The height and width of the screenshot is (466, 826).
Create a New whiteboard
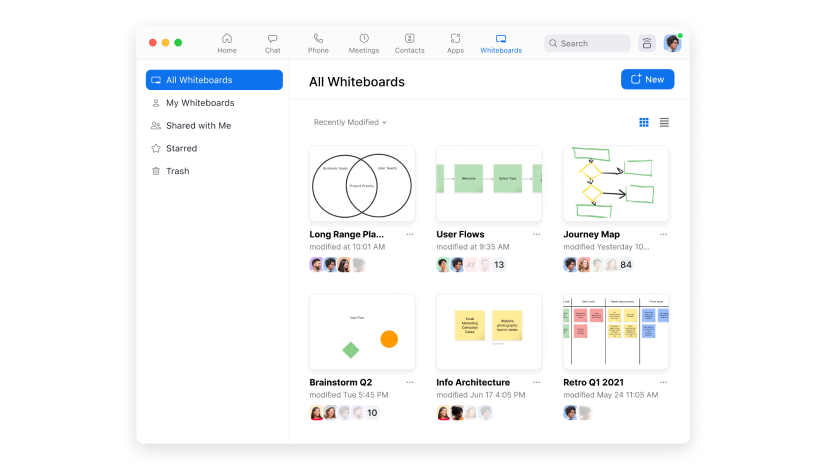[x=647, y=80]
